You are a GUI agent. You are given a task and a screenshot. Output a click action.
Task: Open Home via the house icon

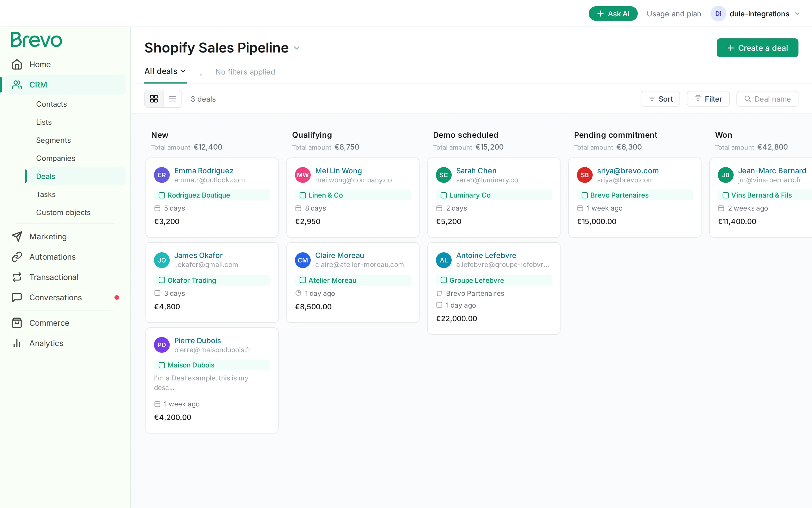(x=17, y=64)
